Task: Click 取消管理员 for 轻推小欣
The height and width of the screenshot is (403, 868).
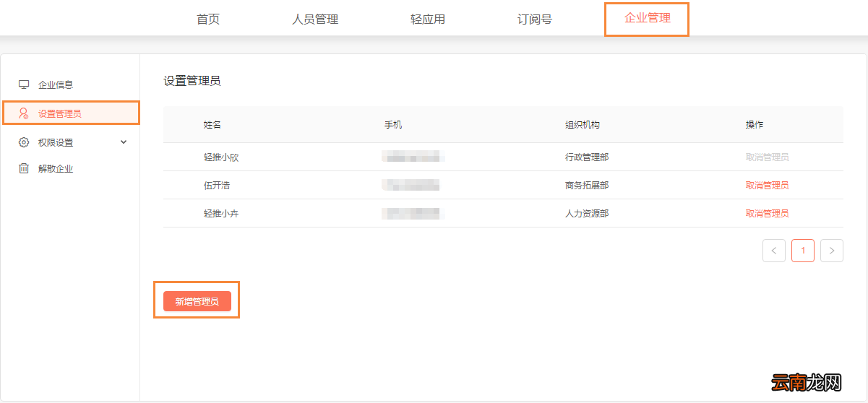Action: click(x=767, y=157)
